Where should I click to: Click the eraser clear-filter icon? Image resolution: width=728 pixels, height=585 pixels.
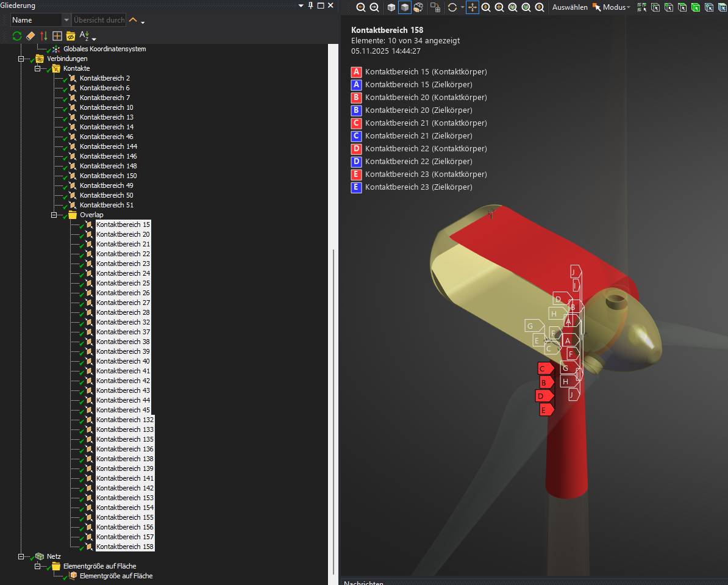(x=30, y=36)
